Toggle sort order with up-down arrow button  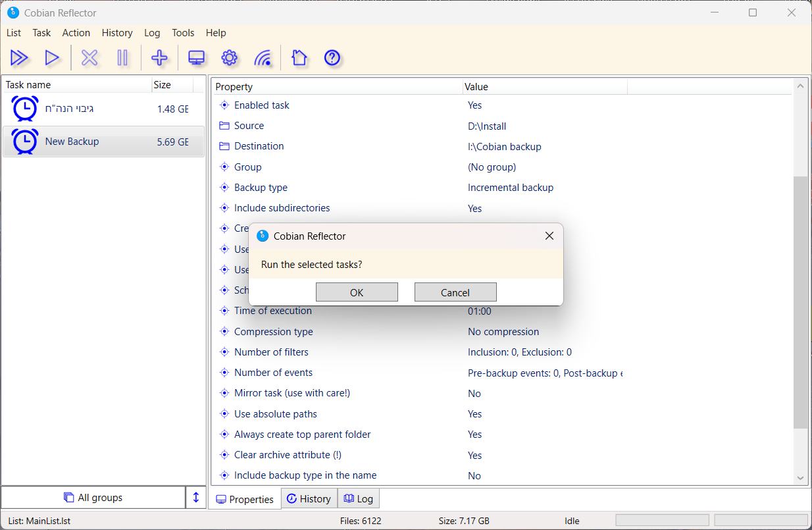point(195,498)
